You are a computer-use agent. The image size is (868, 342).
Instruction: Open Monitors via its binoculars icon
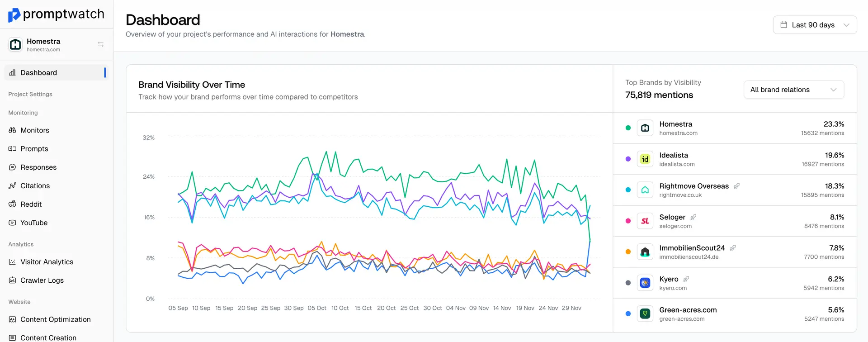(12, 130)
